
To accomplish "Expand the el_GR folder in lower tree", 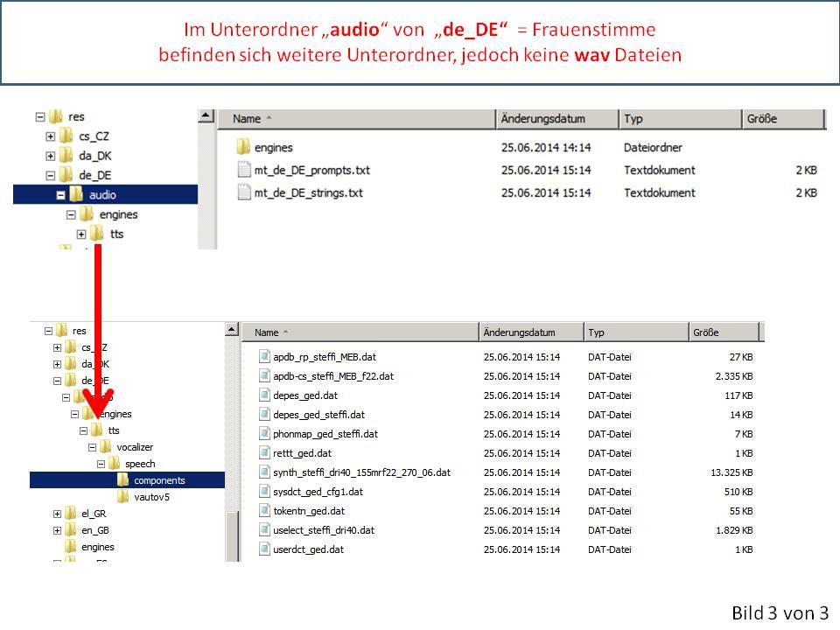I will pos(58,514).
